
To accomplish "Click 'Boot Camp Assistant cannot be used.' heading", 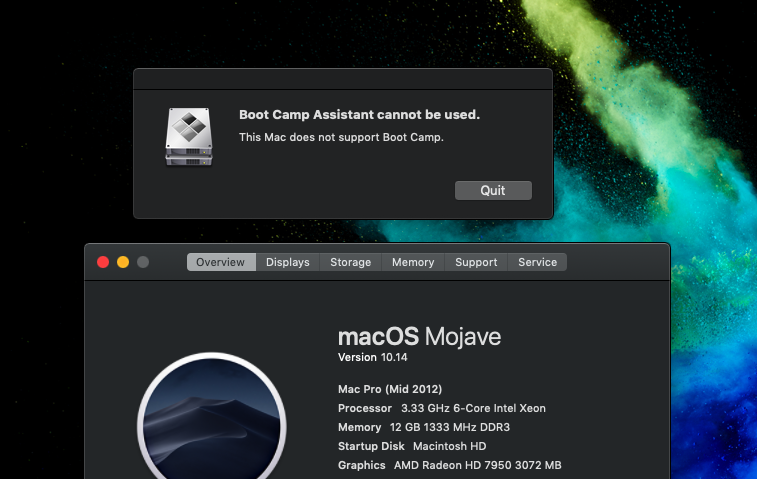I will coord(360,115).
